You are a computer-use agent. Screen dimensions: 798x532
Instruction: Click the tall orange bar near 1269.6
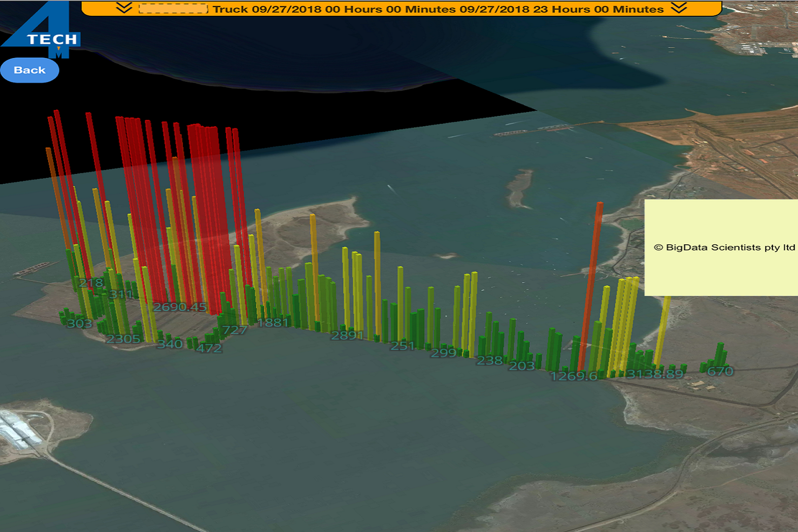[x=591, y=286]
